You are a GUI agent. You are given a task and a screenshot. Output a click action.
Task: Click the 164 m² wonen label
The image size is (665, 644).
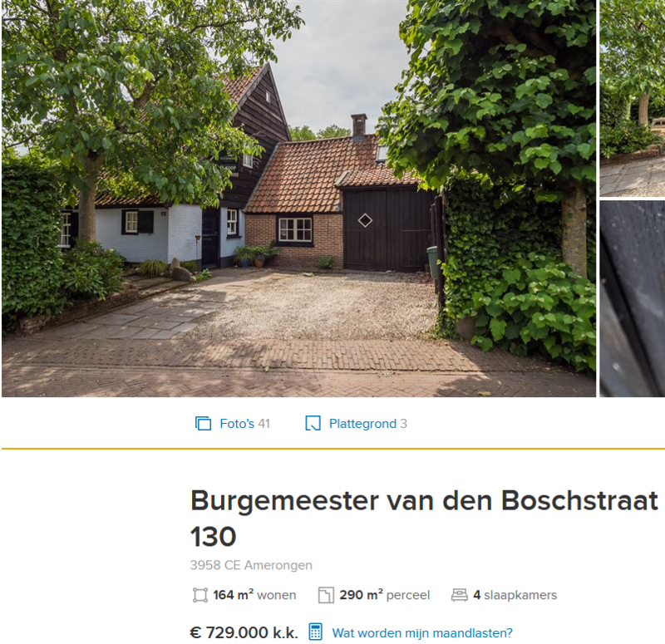254,595
